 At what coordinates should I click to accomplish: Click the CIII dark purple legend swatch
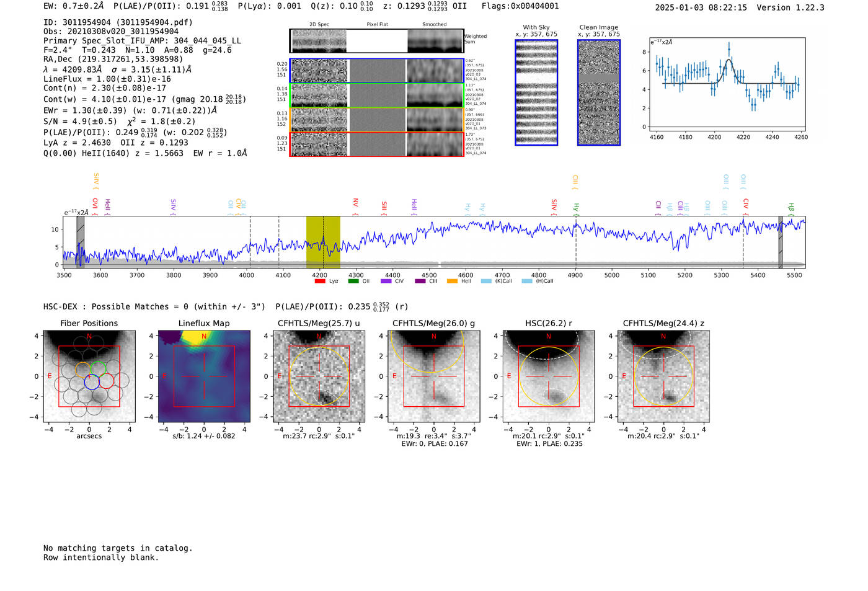click(x=420, y=281)
